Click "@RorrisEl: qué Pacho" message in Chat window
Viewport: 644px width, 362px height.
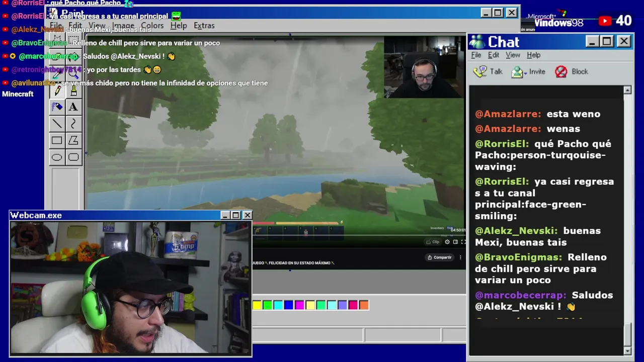[x=543, y=155]
